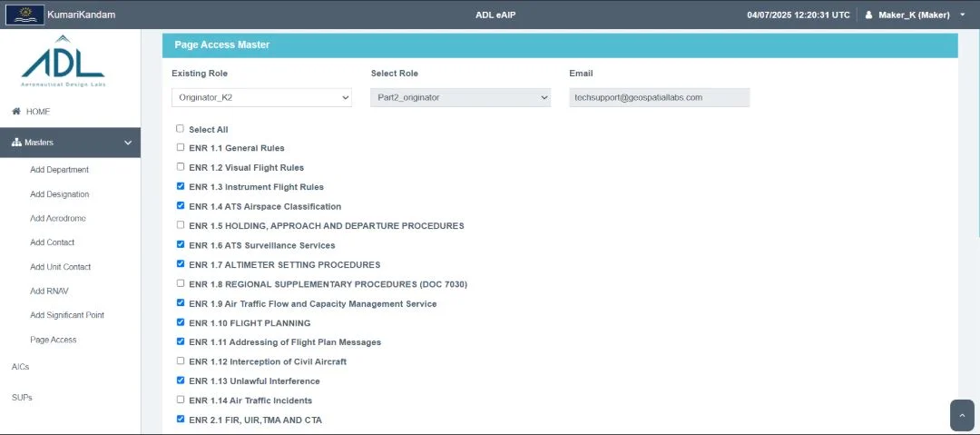This screenshot has height=435, width=980.
Task: Open the Existing Role dropdown showing Originator_K2
Action: (261, 98)
